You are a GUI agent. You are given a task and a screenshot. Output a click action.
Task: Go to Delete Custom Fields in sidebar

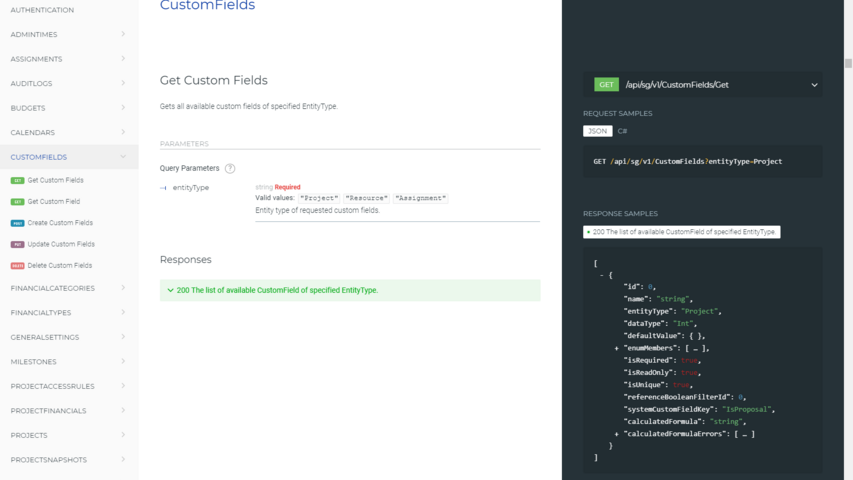point(60,266)
